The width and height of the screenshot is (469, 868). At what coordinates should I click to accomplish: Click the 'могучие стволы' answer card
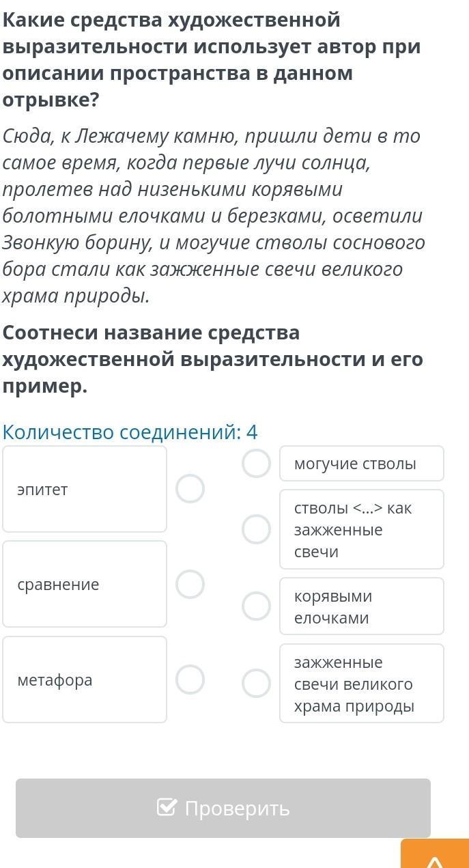point(362,464)
